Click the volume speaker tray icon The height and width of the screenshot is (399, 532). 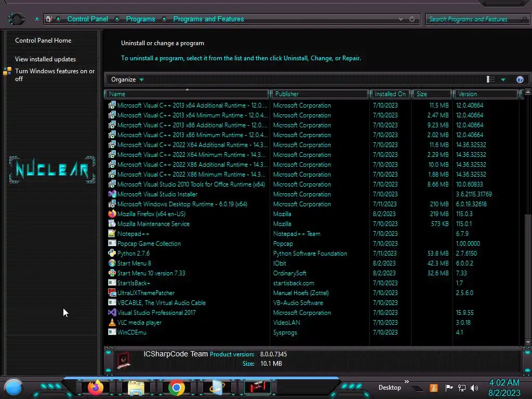[474, 388]
